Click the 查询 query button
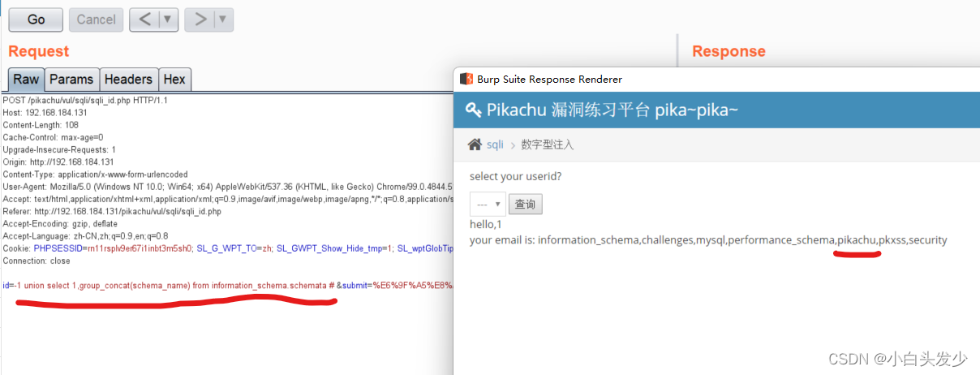Image resolution: width=980 pixels, height=375 pixels. [x=526, y=204]
